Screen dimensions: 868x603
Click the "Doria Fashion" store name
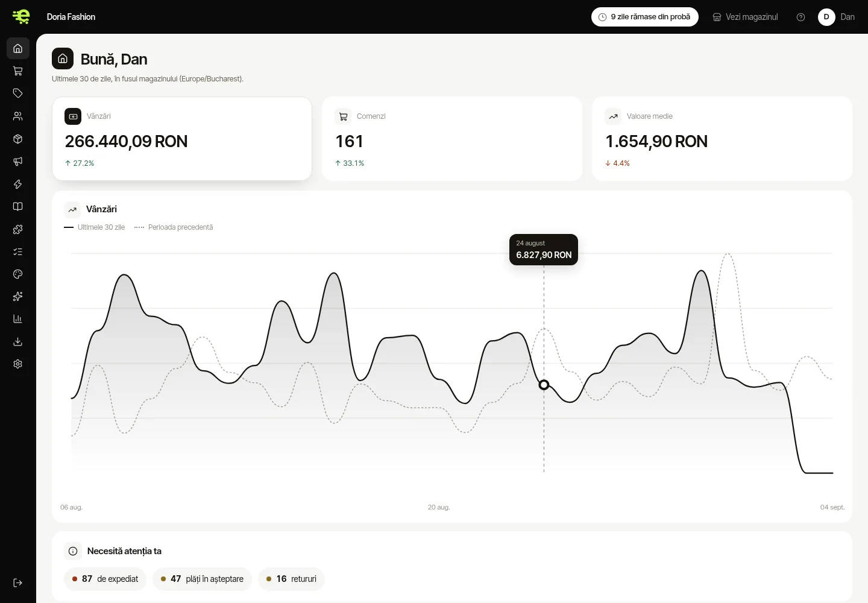tap(71, 17)
